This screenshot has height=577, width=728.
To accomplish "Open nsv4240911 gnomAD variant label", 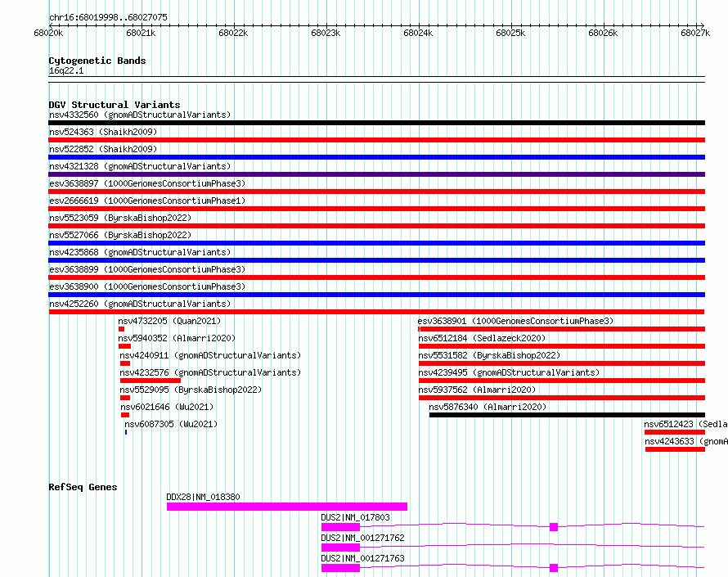I will 210,355.
